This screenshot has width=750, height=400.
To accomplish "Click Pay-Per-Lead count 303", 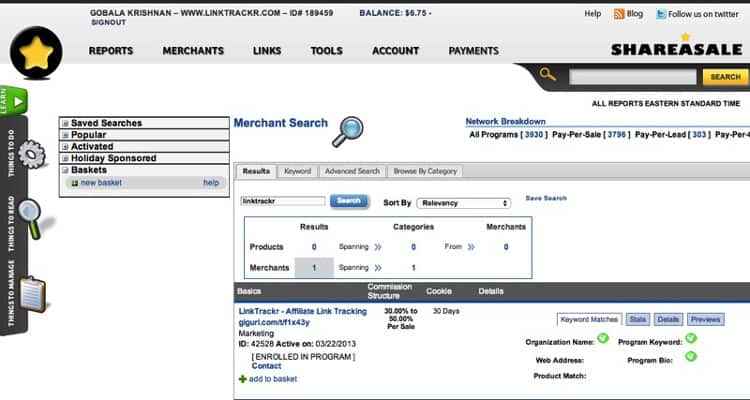I will 699,135.
